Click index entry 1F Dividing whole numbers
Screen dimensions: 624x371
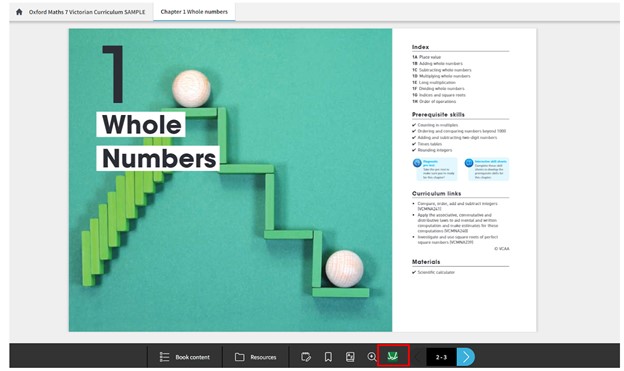coord(438,89)
